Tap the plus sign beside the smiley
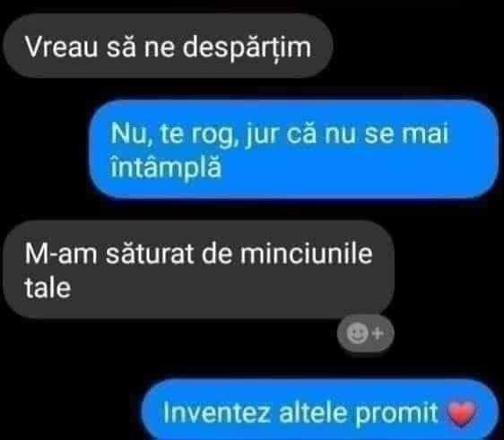Screen dimensions: 504x440 coord(378,333)
